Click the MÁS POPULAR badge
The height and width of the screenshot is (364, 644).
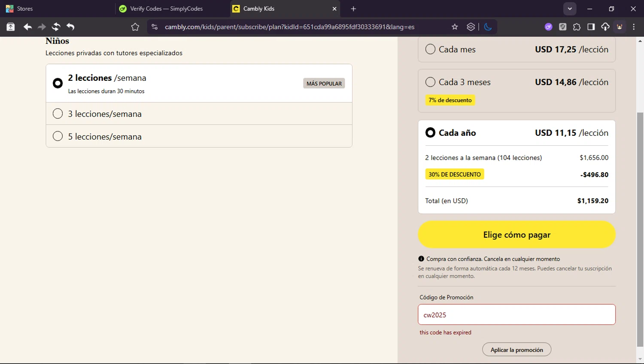tap(324, 83)
